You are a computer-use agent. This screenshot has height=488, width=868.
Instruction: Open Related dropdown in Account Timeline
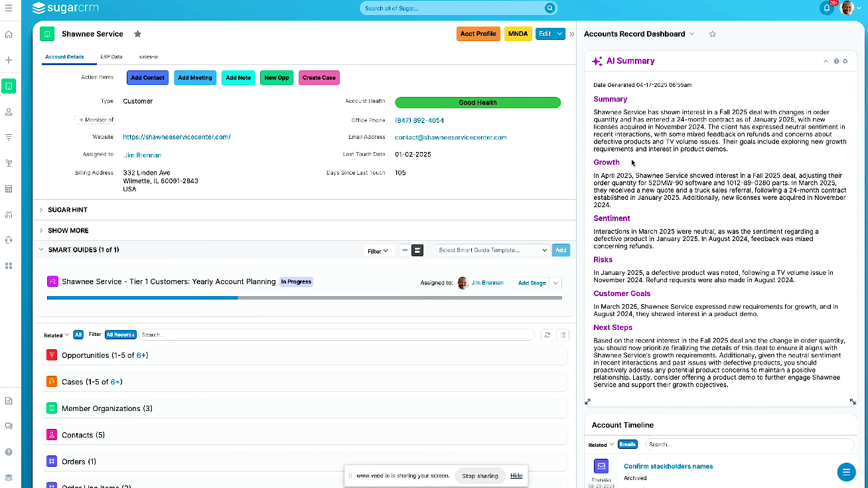pos(601,445)
